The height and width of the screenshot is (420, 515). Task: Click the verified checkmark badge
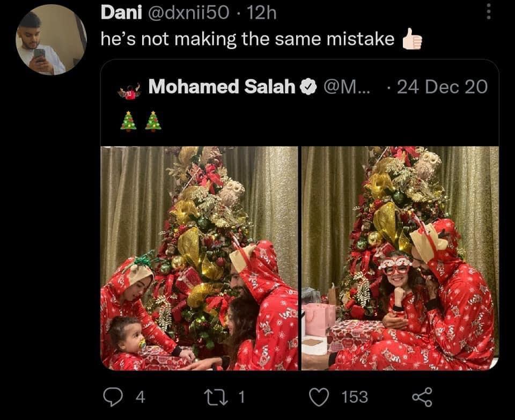(x=308, y=86)
